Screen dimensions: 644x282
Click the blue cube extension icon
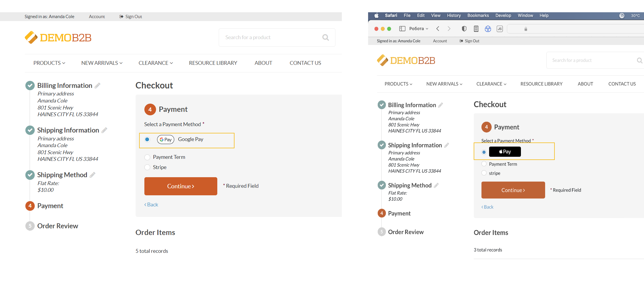488,29
